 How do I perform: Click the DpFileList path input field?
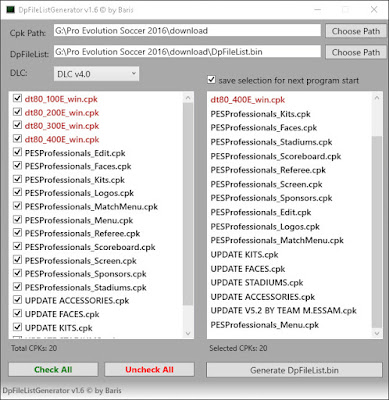187,52
